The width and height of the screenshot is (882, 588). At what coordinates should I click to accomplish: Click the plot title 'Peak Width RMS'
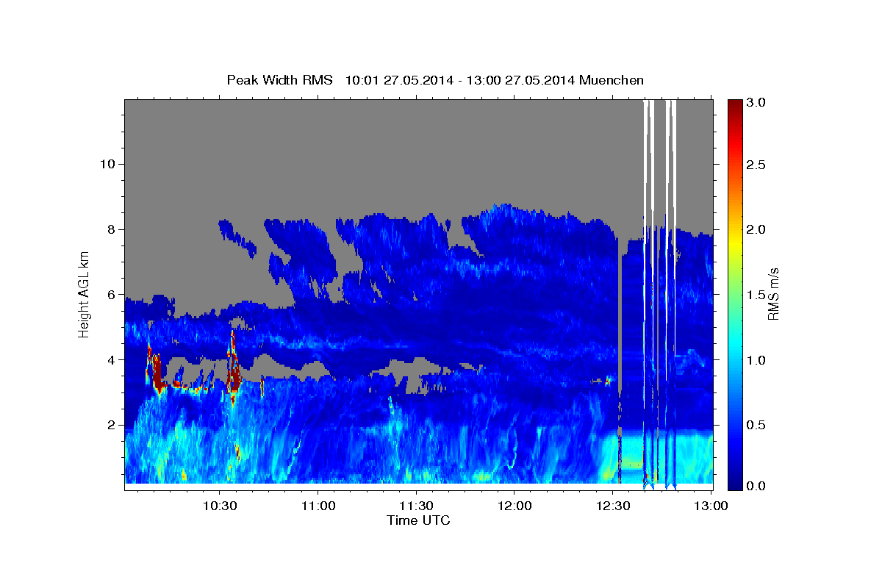(279, 80)
